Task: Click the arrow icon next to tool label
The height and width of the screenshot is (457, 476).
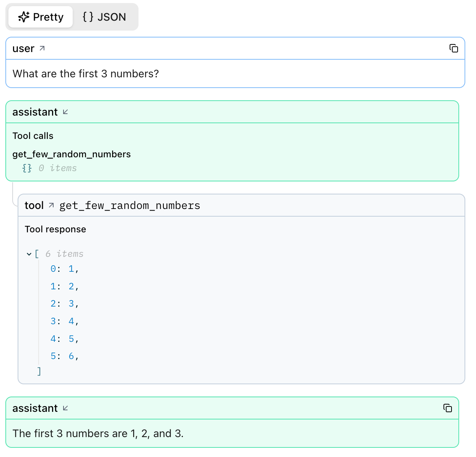Action: [x=51, y=205]
